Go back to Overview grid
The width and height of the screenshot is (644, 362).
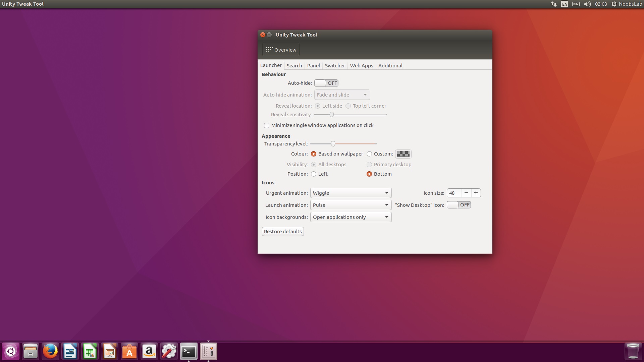(x=281, y=50)
